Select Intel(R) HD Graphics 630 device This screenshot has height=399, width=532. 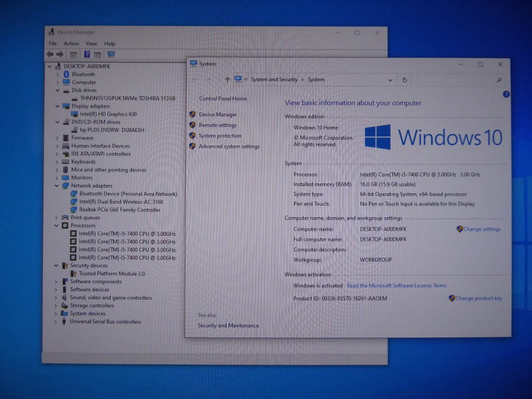(x=108, y=114)
